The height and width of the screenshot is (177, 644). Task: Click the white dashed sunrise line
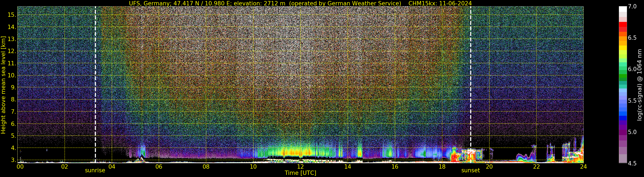[x=95, y=85]
